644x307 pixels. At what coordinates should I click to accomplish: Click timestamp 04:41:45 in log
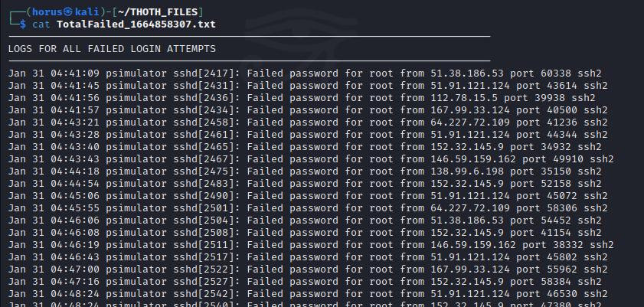pyautogui.click(x=75, y=86)
